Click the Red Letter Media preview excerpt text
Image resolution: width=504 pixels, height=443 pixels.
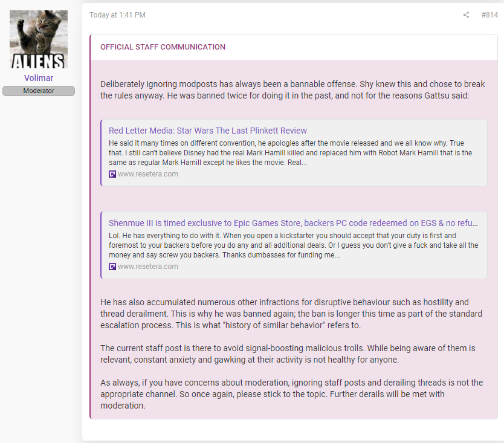[x=290, y=153]
